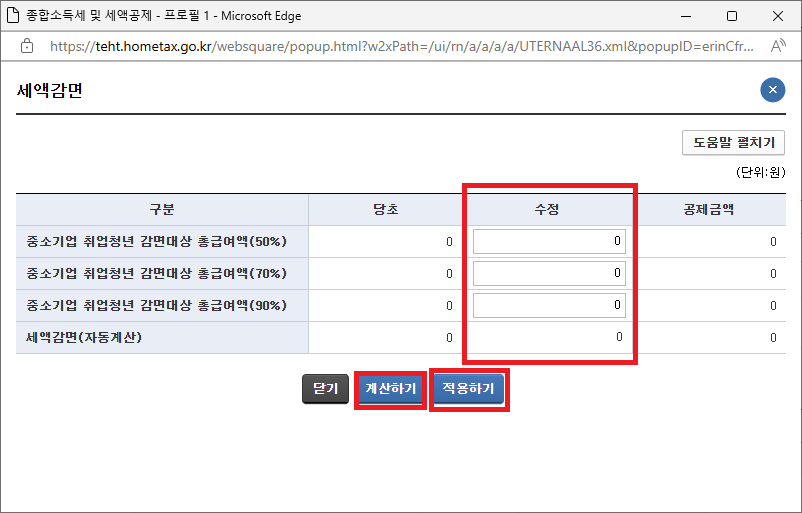This screenshot has height=513, width=802.
Task: Click 당초 value in the 총급여액(70%) row
Action: coord(449,274)
